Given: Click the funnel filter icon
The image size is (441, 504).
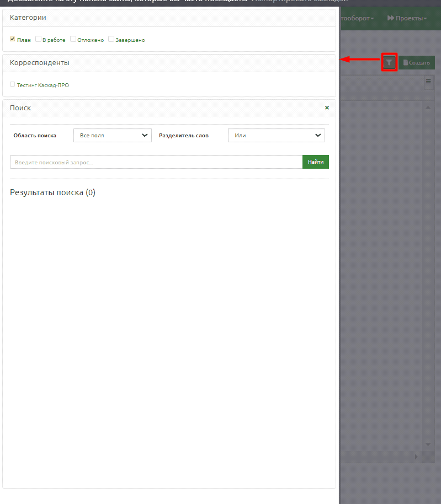Looking at the screenshot, I should pos(389,62).
